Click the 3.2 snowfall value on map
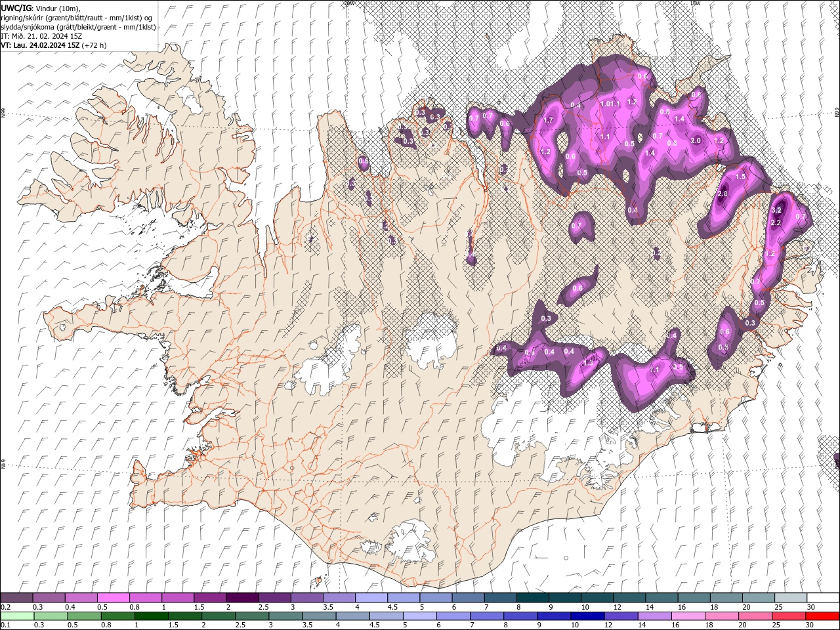This screenshot has width=840, height=630. [x=777, y=210]
